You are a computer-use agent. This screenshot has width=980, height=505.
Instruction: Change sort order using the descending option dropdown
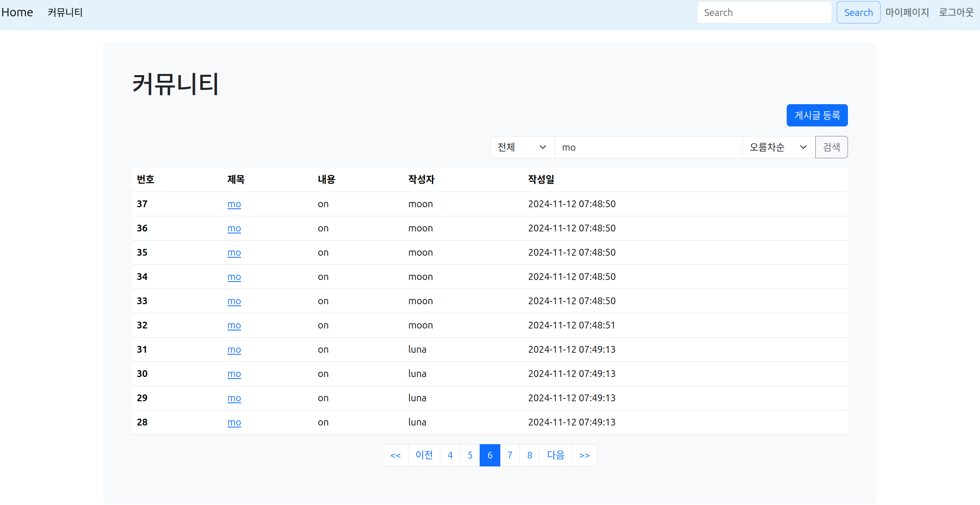778,147
